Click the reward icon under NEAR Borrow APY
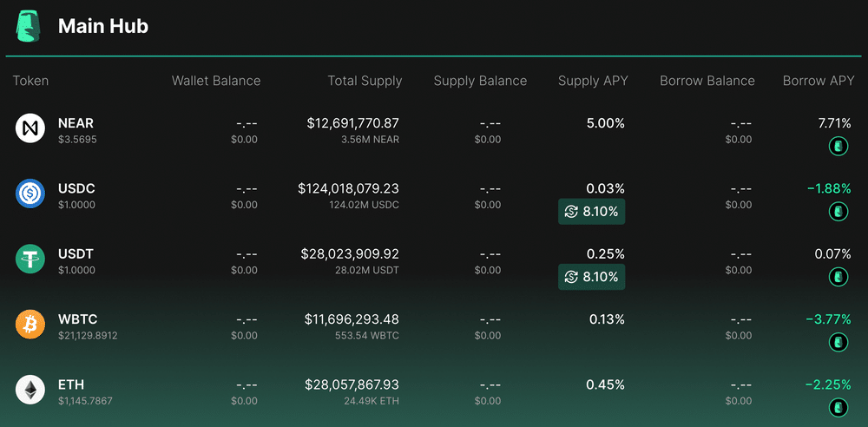The image size is (868, 427). coord(838,146)
